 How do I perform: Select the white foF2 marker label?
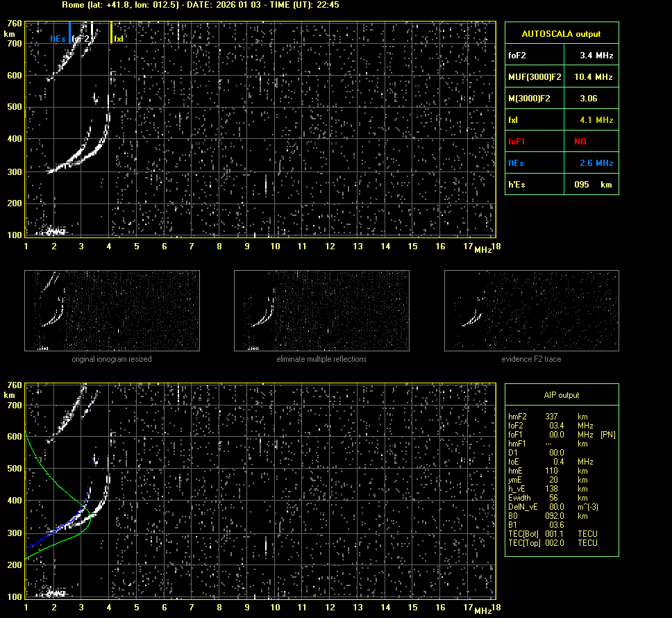coord(81,39)
